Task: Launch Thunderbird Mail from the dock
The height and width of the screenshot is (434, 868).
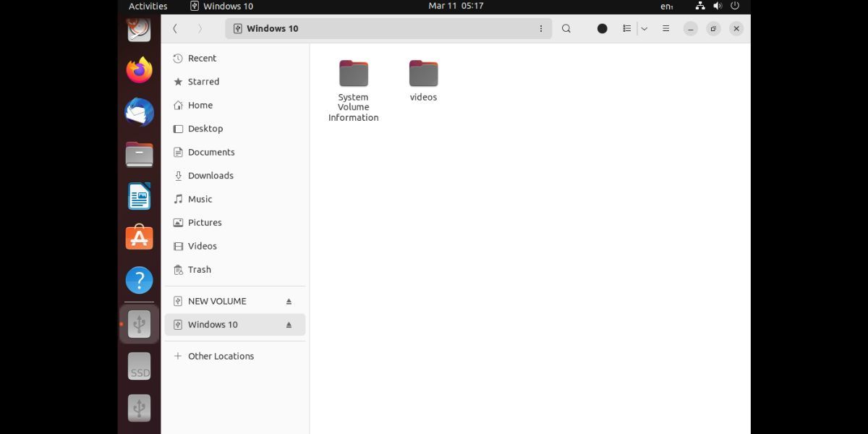Action: (x=140, y=112)
